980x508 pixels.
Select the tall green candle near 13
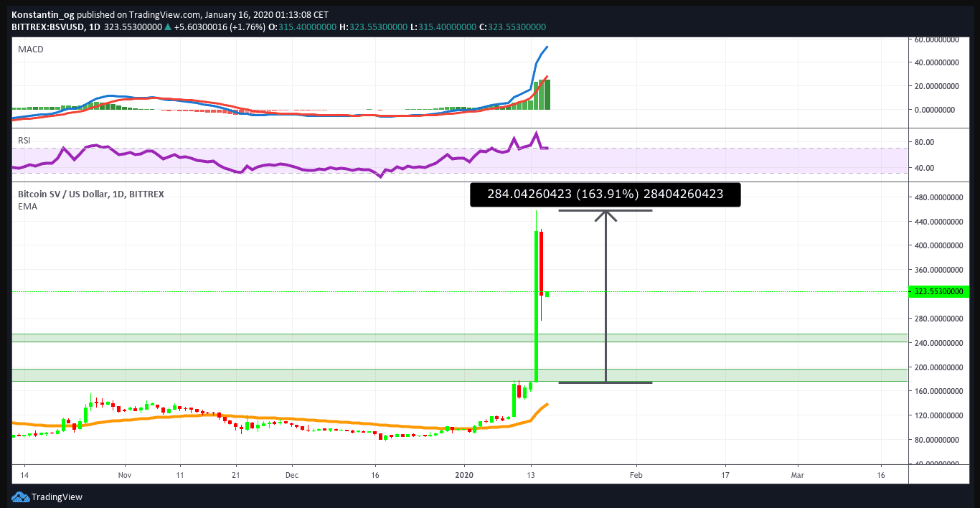537,301
